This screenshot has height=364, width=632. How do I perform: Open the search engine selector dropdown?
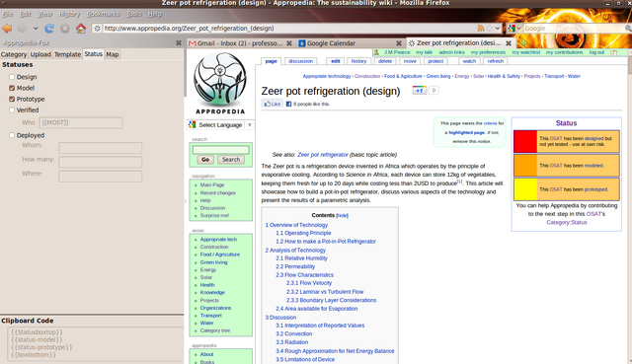click(x=514, y=29)
